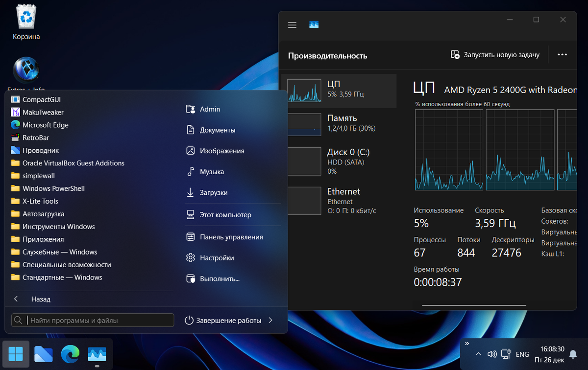Click the Windows Start button on taskbar
Screen dimensions: 588x370
point(16,354)
